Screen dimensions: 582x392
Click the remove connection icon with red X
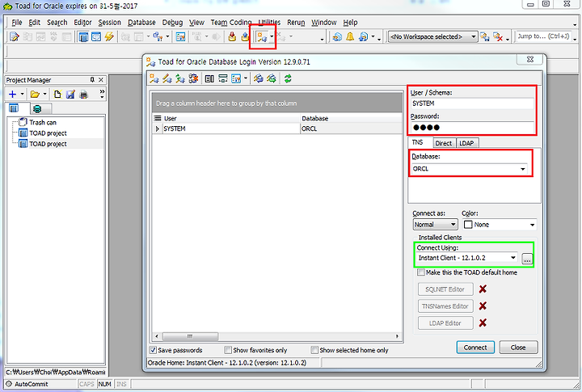(193, 78)
